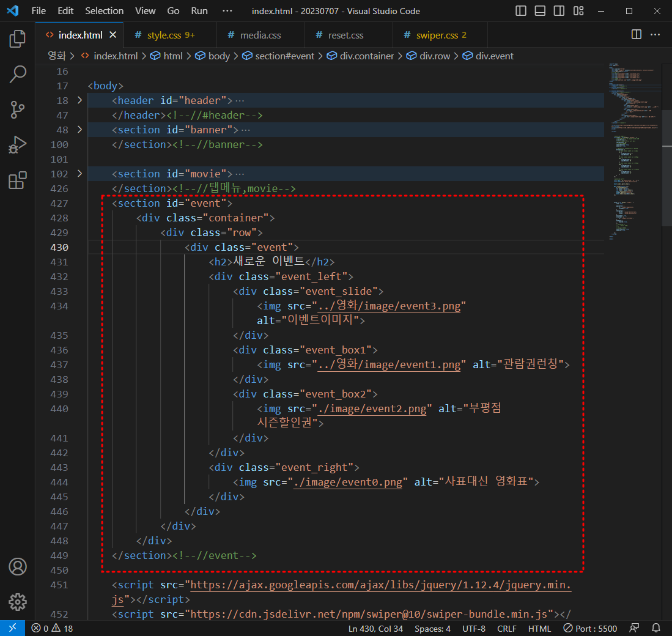Split the editor to the right
This screenshot has width=672, height=636.
pyautogui.click(x=637, y=34)
